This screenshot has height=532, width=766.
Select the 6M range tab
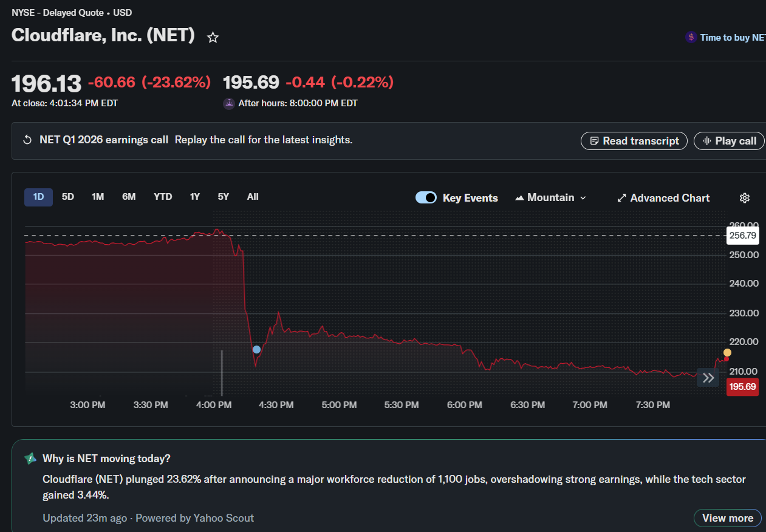point(129,197)
